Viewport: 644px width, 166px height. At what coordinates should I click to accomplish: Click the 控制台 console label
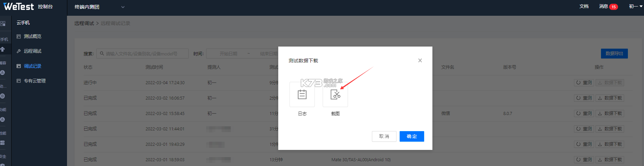(45, 7)
